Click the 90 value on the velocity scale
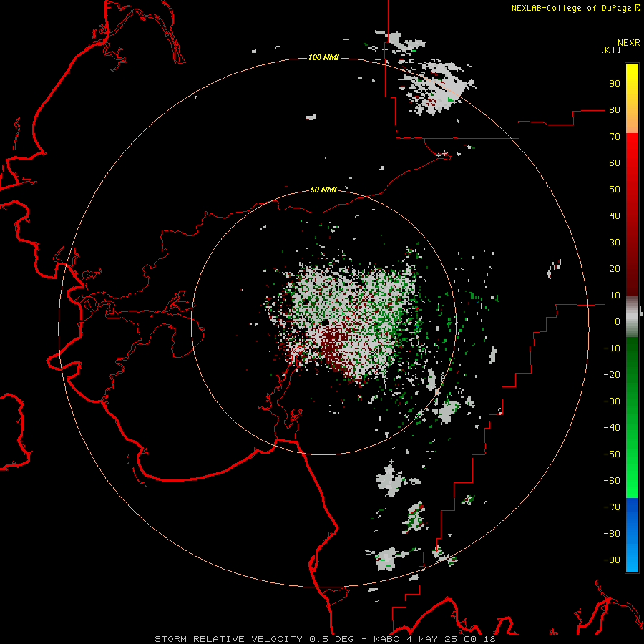Screen dimensions: 644x644 [x=615, y=84]
